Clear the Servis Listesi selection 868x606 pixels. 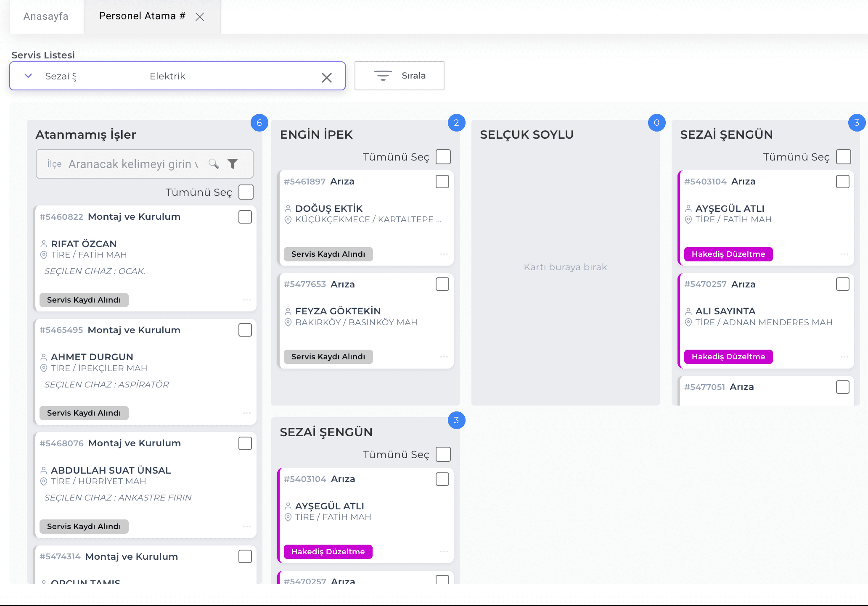(327, 78)
